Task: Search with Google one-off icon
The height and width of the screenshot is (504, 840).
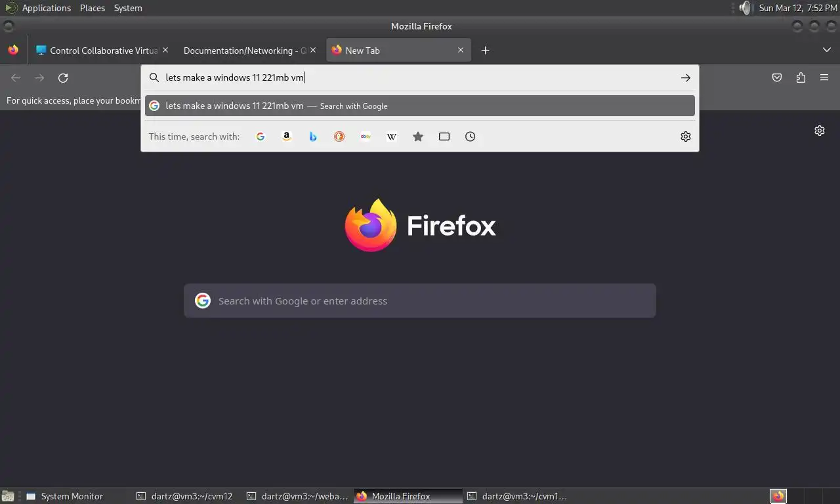Action: coord(261,136)
